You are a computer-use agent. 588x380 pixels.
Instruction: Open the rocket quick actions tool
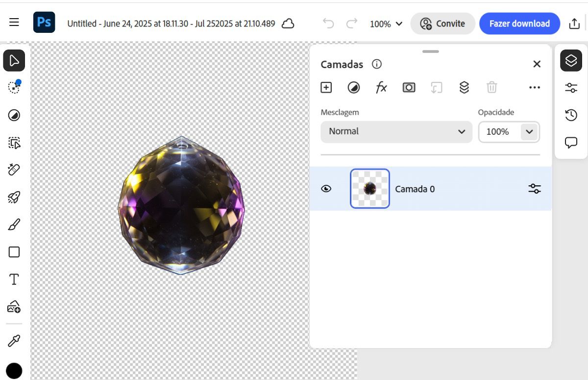[14, 198]
